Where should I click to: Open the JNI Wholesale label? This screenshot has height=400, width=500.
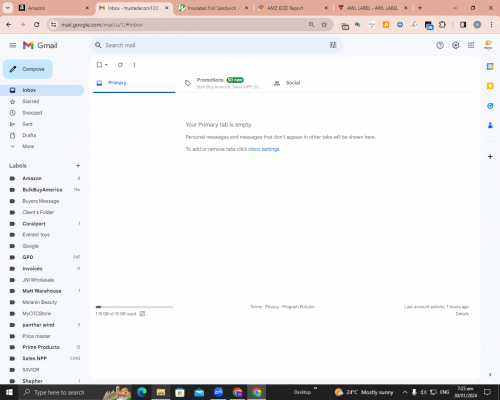tap(42, 280)
